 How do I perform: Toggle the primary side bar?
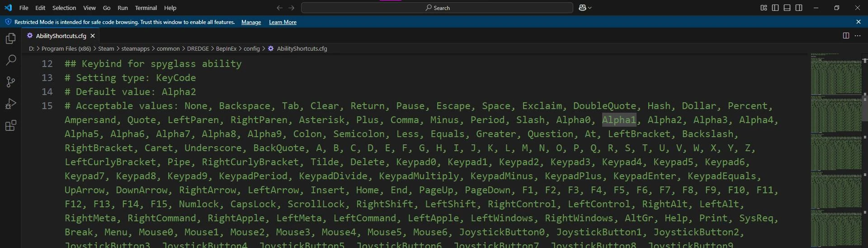(x=775, y=8)
